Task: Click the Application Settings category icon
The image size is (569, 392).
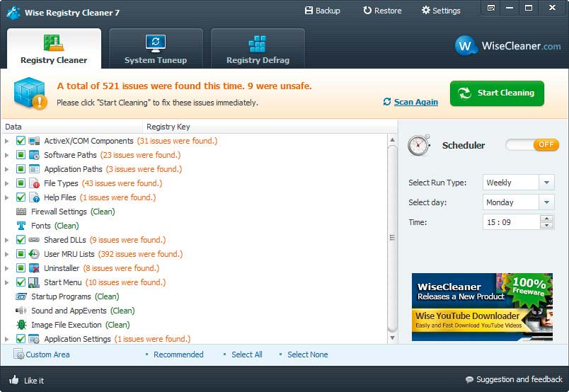Action: [x=34, y=339]
